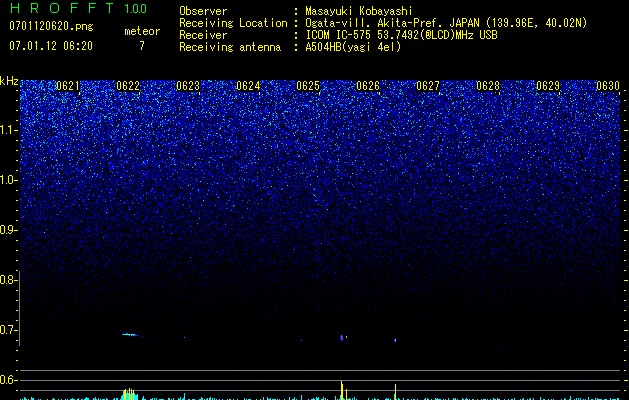This screenshot has width=629, height=400.
Task: Click the 0622 time marker
Action: [x=128, y=86]
